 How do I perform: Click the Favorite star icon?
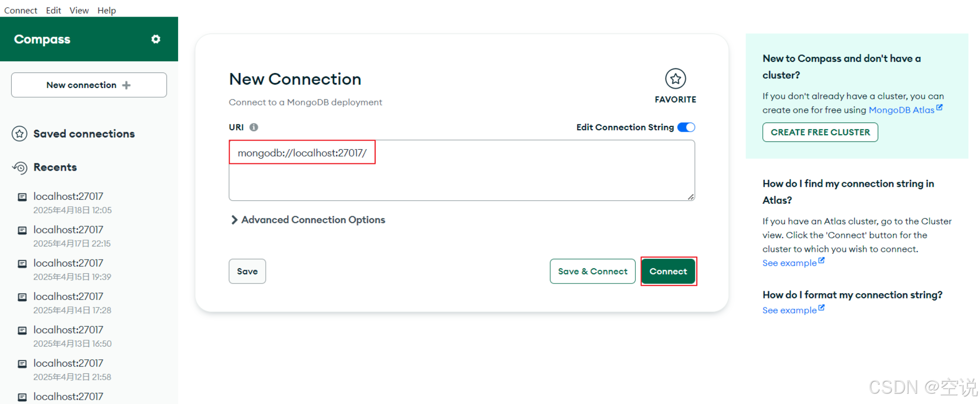pyautogui.click(x=675, y=78)
